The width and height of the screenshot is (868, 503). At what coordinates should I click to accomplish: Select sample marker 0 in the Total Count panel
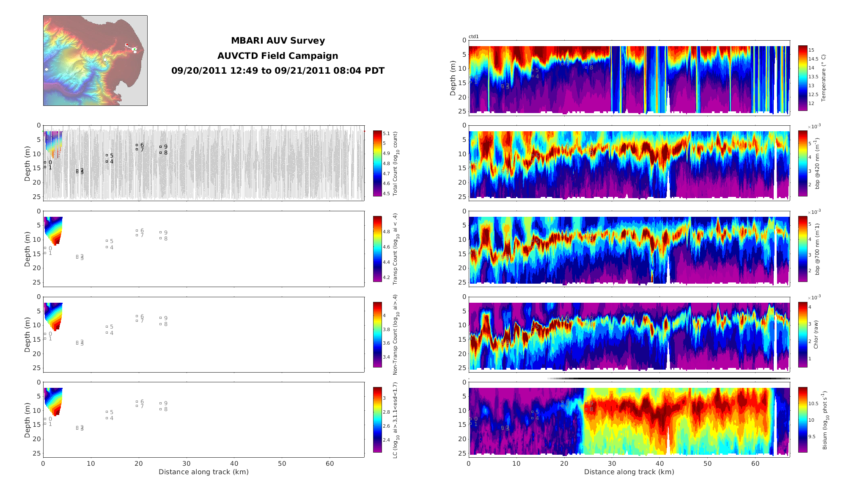coord(45,162)
